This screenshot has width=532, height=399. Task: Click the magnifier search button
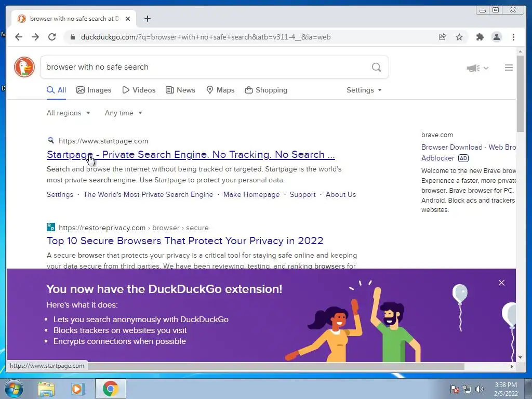pos(376,67)
